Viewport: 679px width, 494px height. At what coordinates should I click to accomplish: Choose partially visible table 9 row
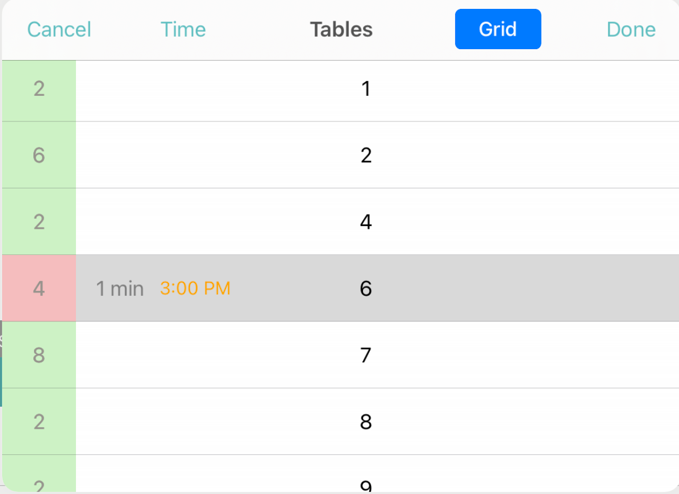[x=340, y=474]
